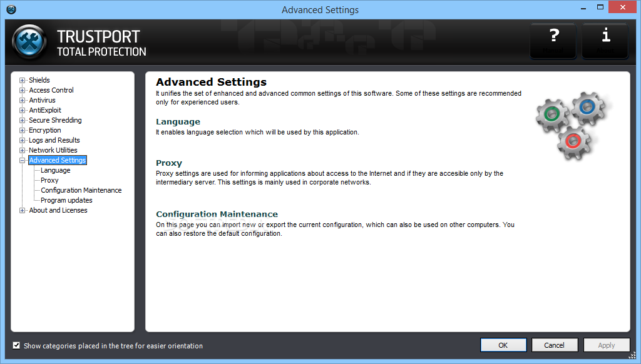Open Language under Advanced Settings tree
Viewport: 641px width, 364px height.
tap(56, 170)
